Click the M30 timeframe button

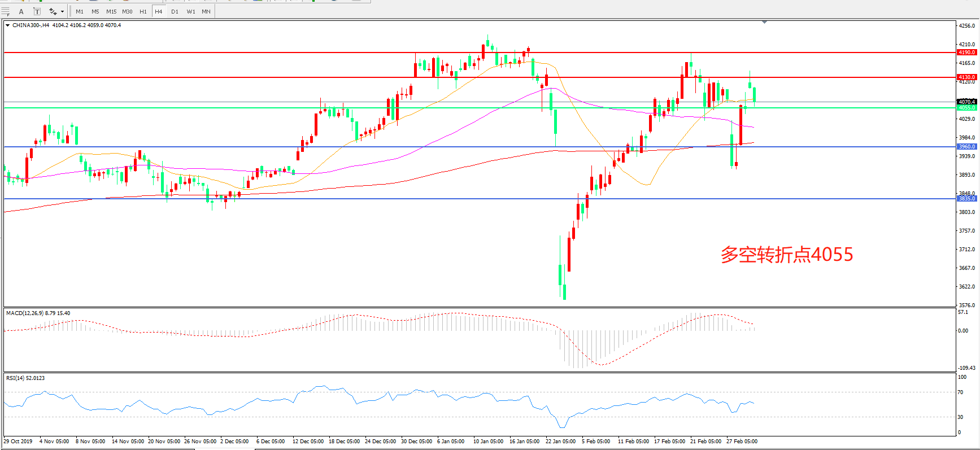pyautogui.click(x=127, y=11)
